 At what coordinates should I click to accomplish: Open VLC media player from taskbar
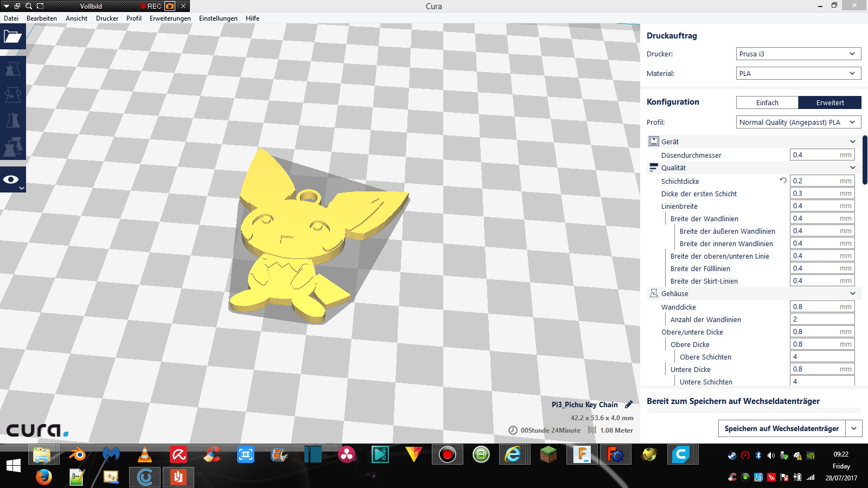pyautogui.click(x=144, y=454)
